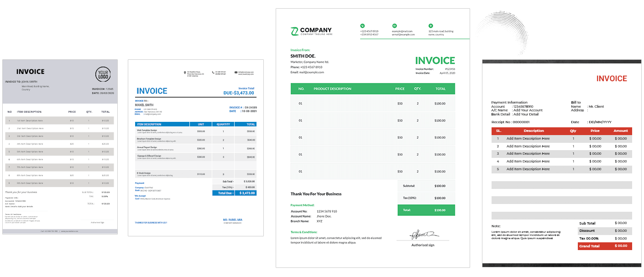Click the blue UNIT column header
This screenshot has width=644, height=277.
coord(201,124)
